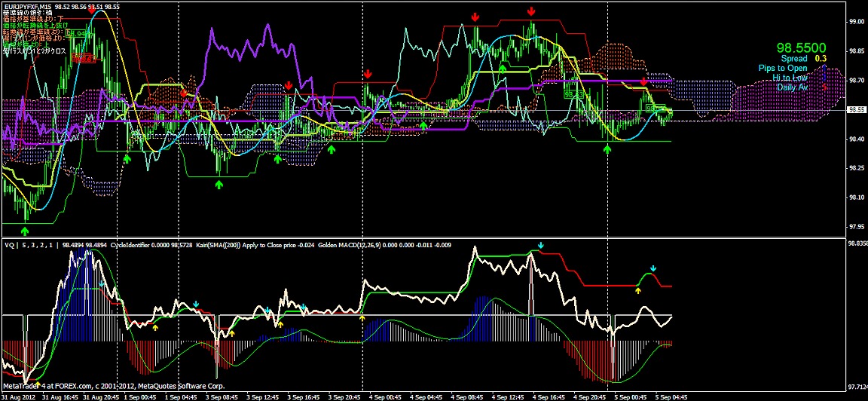Click the large green 98.5500 price label
Image resolution: width=868 pixels, height=401 pixels.
click(x=802, y=46)
